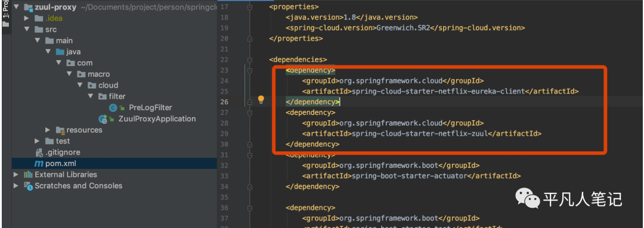Click the java.version 1.8 line
This screenshot has width=644, height=228.
point(352,18)
